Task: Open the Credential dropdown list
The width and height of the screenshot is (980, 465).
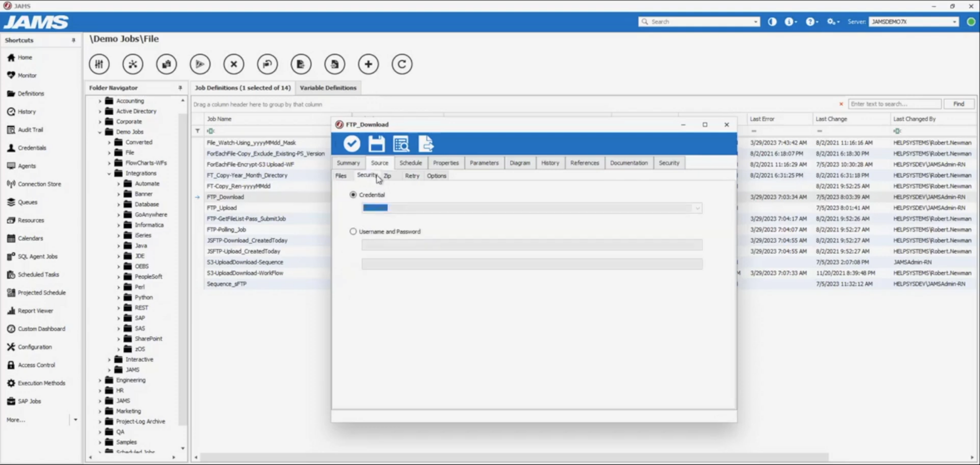Action: pyautogui.click(x=697, y=208)
